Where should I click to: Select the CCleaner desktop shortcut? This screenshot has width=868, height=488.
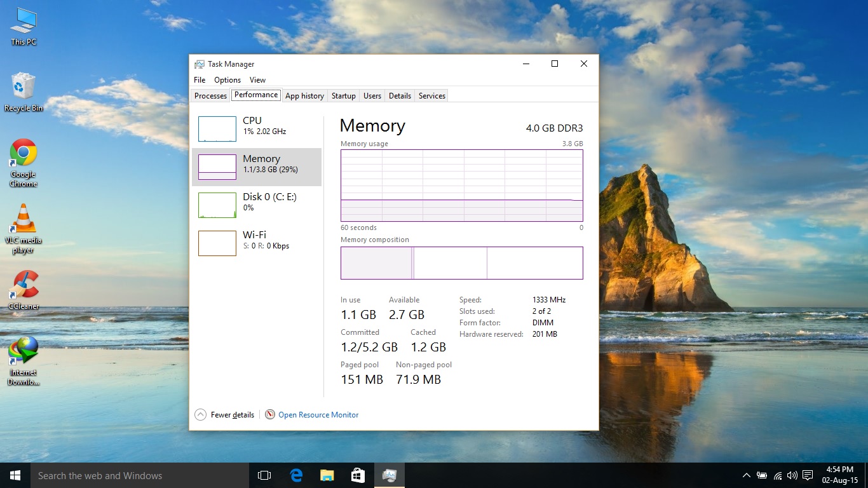click(x=24, y=290)
